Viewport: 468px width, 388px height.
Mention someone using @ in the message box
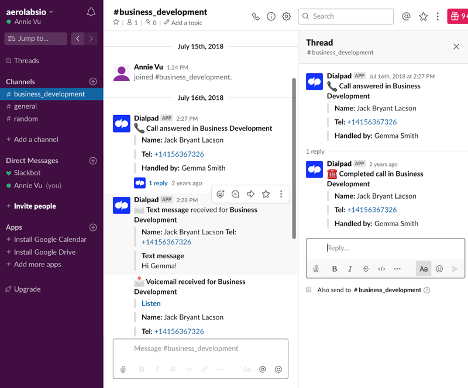[x=263, y=369]
